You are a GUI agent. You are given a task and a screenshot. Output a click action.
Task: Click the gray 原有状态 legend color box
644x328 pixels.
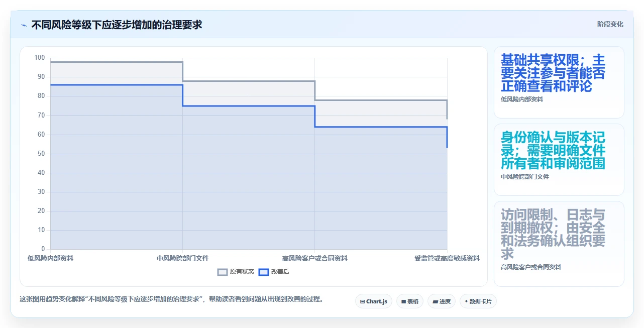223,272
